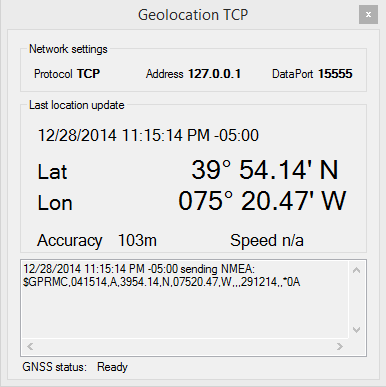Click the Geolocation TCP title bar
This screenshot has height=387, width=386.
(193, 15)
